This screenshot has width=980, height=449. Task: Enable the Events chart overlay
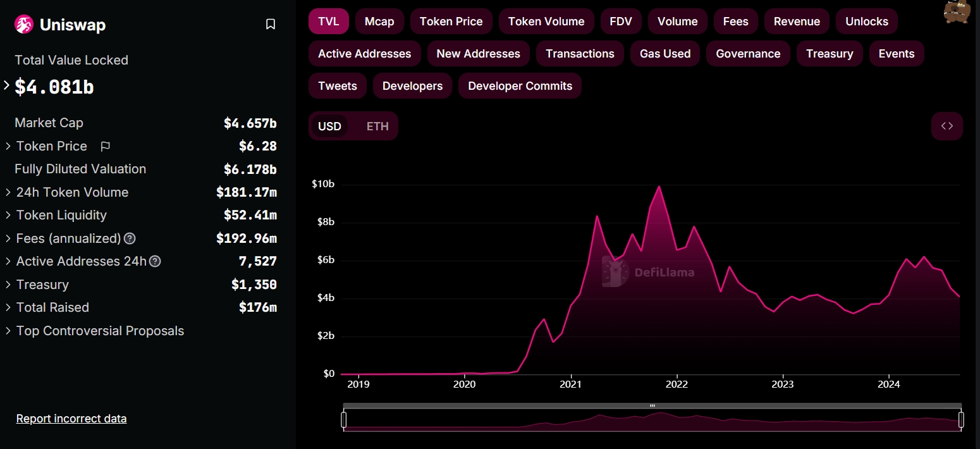tap(897, 54)
